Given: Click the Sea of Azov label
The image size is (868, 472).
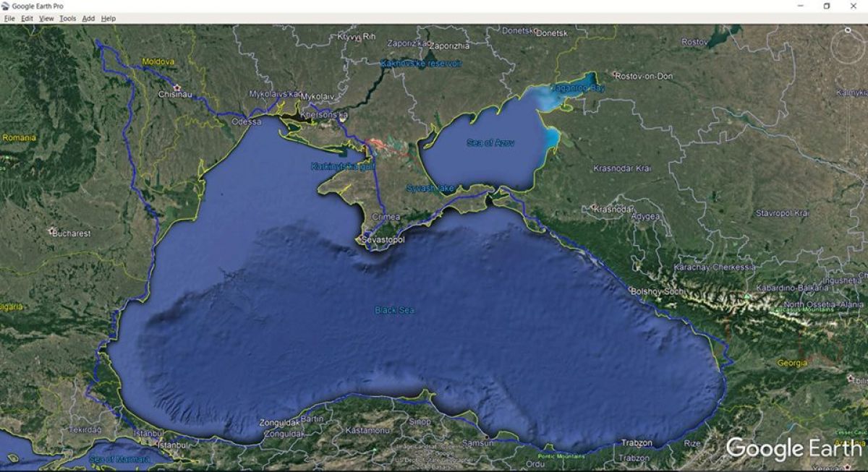Looking at the screenshot, I should pos(490,143).
